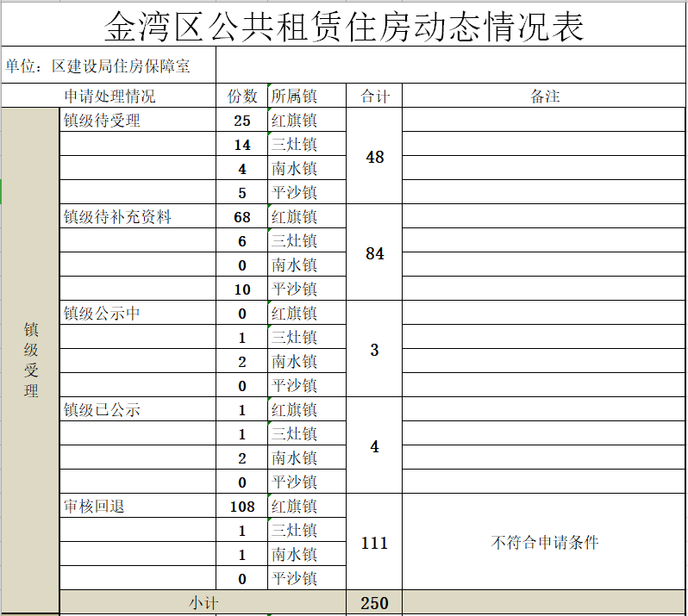Image resolution: width=688 pixels, height=616 pixels.
Task: Select the 备注 column header
Action: tap(544, 96)
